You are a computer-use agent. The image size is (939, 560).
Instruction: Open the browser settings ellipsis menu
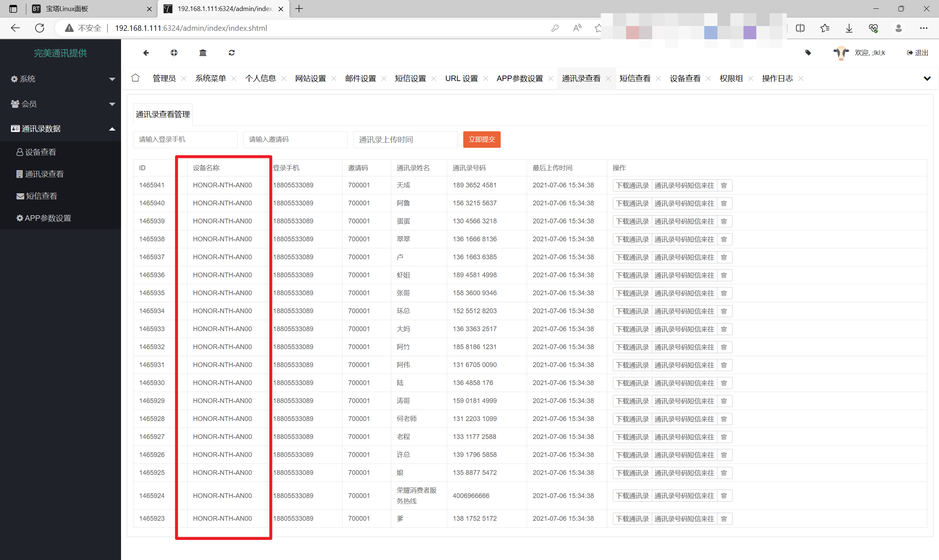click(x=924, y=28)
